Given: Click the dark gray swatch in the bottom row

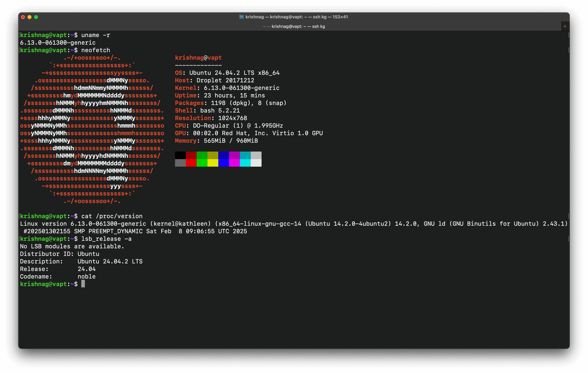Looking at the screenshot, I should click(181, 163).
